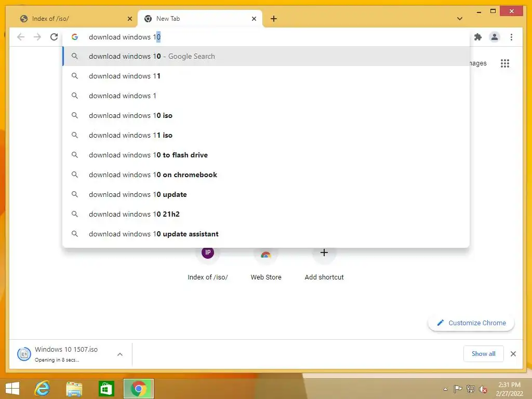Launch Internet Explorer from the taskbar
Image resolution: width=532 pixels, height=399 pixels.
pos(43,389)
